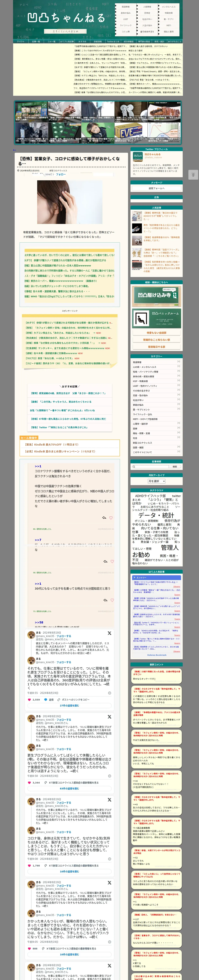Expand the 発達障害 category with [+]
The height and width of the screenshot is (980, 199).
point(179,362)
